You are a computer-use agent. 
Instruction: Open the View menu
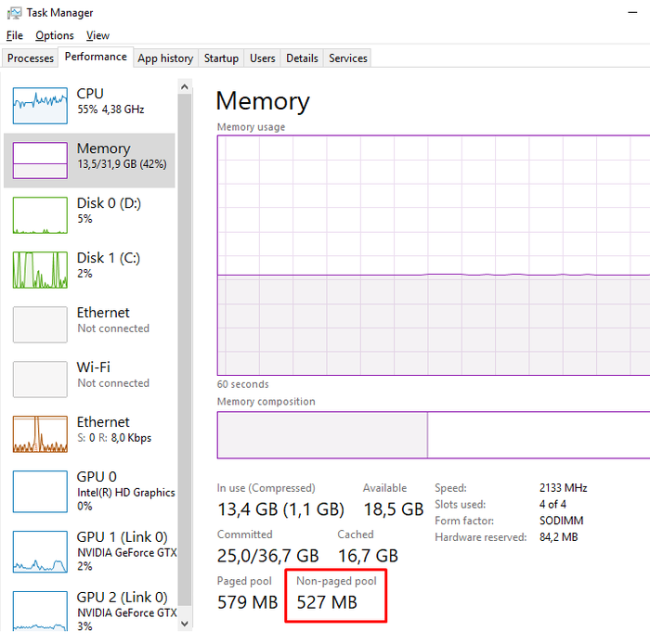click(97, 35)
